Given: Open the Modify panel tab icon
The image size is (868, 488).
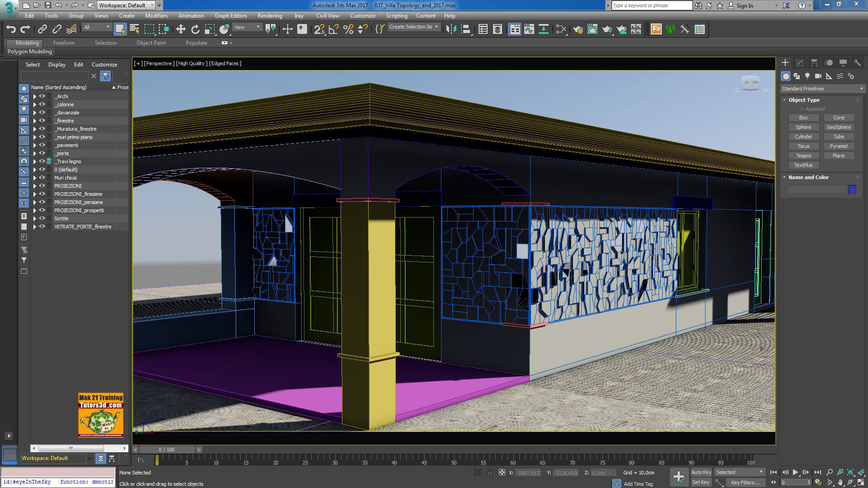Looking at the screenshot, I should pos(799,63).
